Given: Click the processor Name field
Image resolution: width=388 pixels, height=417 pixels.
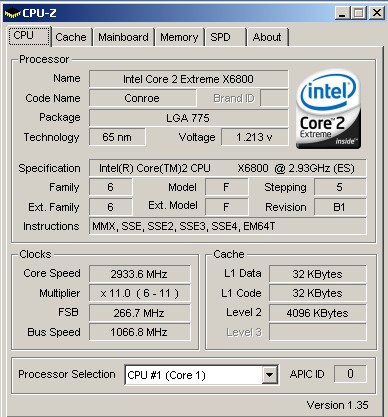Looking at the screenshot, I should (x=188, y=79).
